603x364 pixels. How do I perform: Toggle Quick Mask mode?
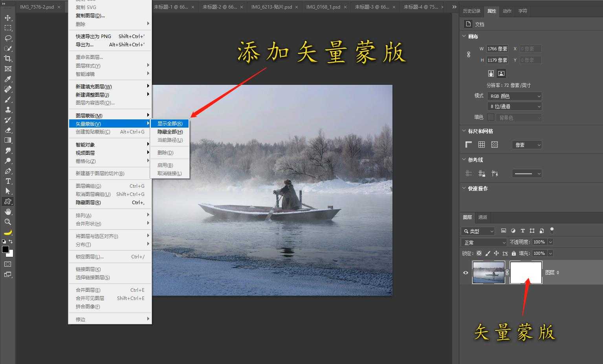[x=8, y=264]
